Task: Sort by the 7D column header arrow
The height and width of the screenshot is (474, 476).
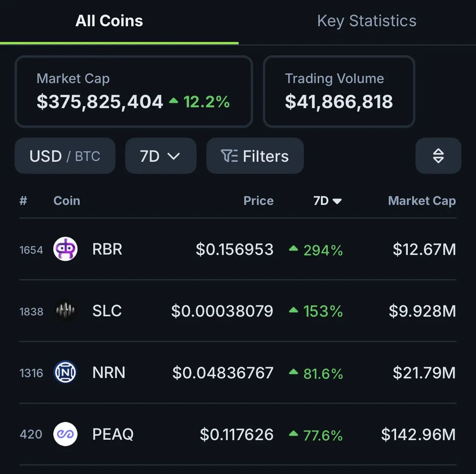Action: 337,201
